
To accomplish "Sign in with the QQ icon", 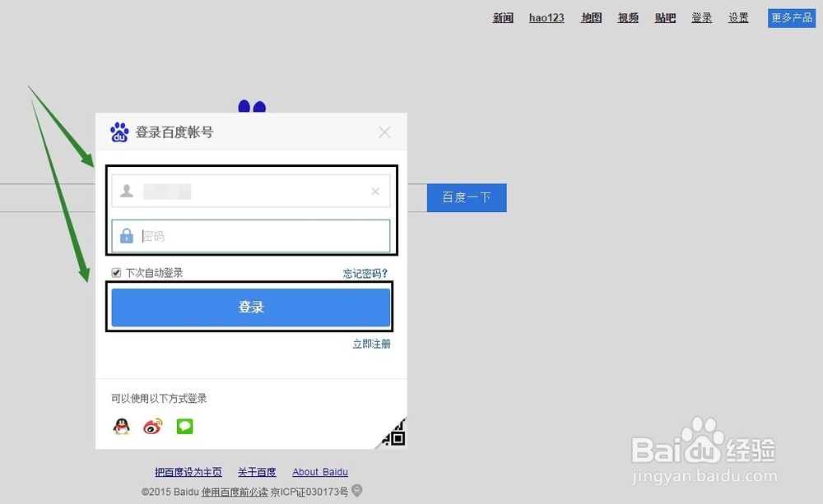I will 121,426.
